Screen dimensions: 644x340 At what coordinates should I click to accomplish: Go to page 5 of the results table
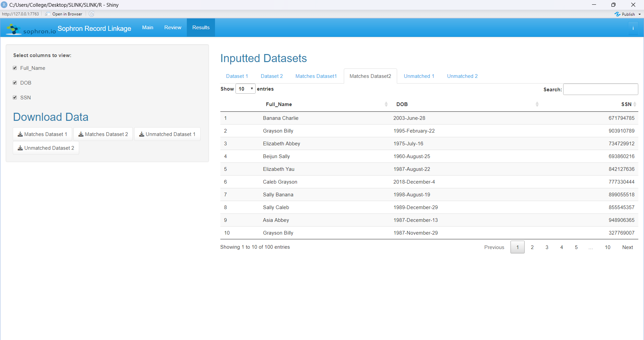pos(576,247)
